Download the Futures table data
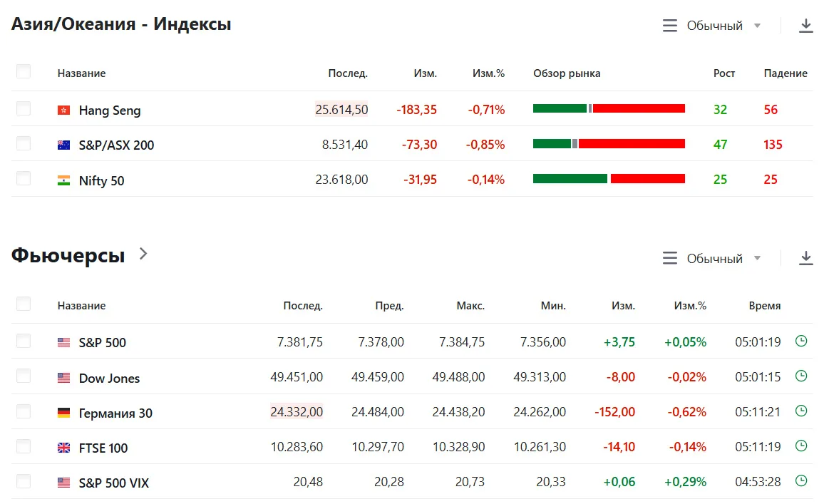824x504 pixels. tap(805, 258)
